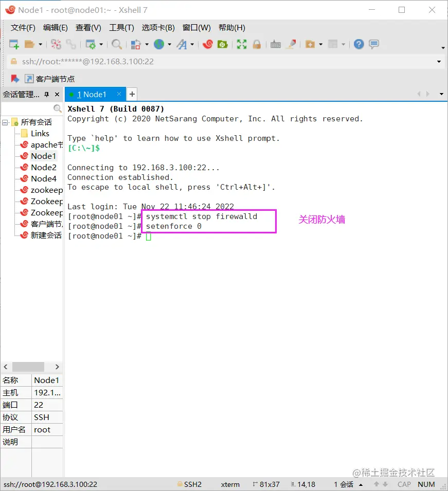Pin the session manager panel
Screen dimensions: 448x491
click(x=47, y=94)
